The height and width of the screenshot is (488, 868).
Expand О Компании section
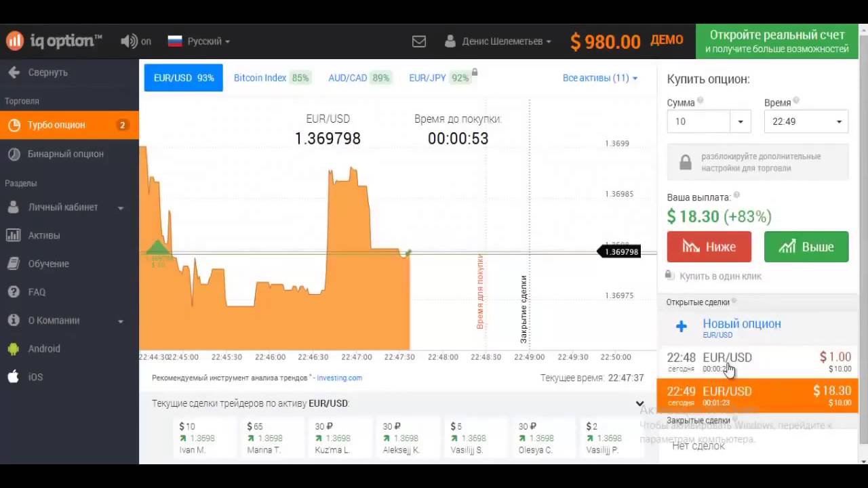coord(69,321)
